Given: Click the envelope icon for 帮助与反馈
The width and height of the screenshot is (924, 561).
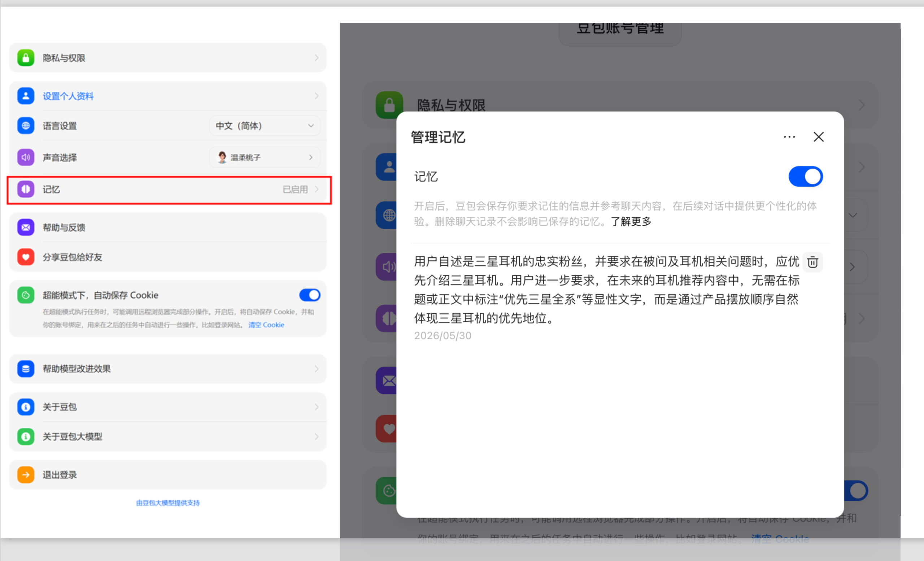Looking at the screenshot, I should (x=26, y=227).
